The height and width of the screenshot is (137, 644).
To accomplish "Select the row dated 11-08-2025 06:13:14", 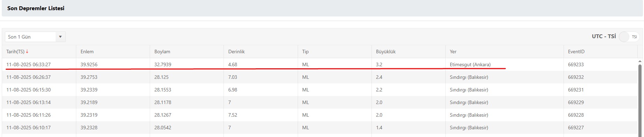I will [x=320, y=102].
